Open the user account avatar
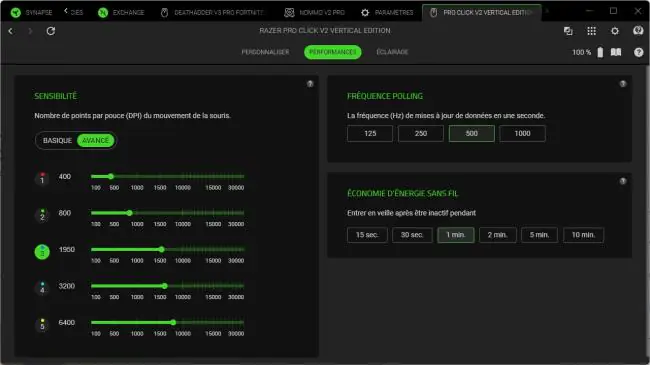Viewport: 650px width, 365px height. tap(638, 31)
